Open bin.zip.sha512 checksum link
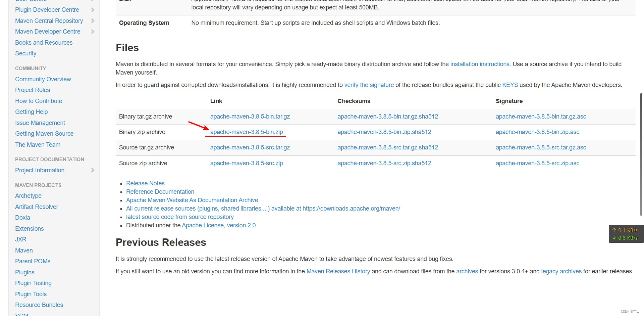 click(x=384, y=132)
